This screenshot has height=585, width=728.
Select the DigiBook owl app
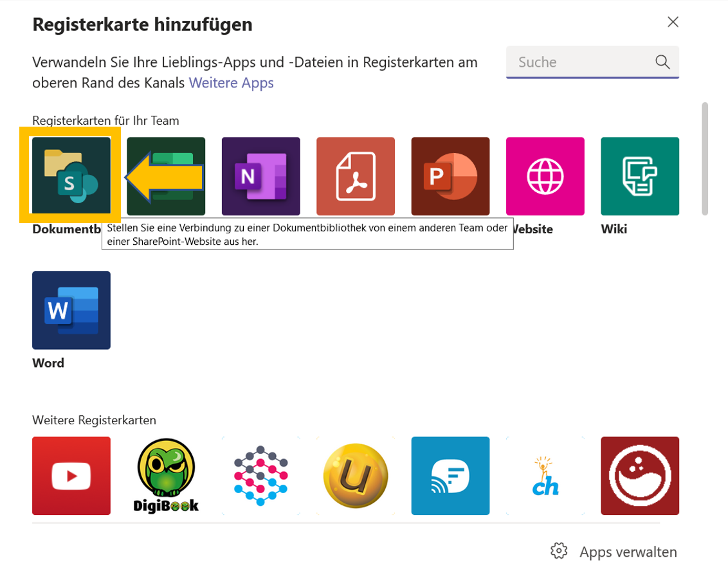tap(166, 476)
